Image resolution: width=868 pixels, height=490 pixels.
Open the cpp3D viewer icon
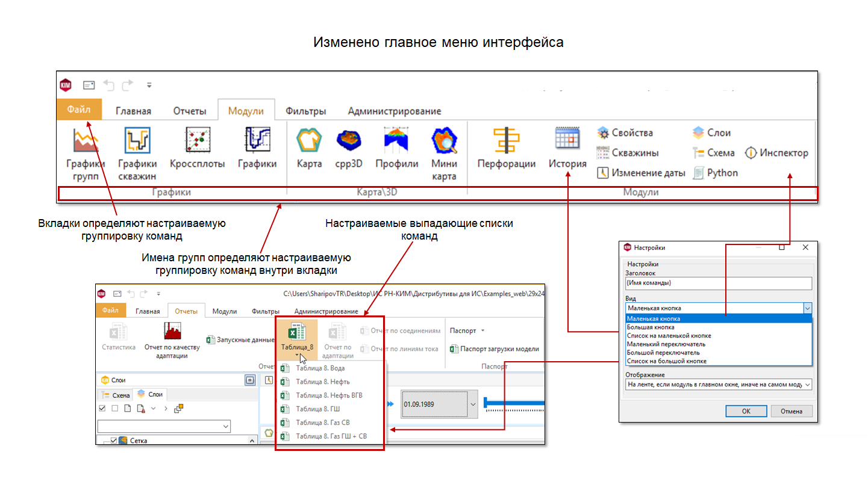tap(349, 140)
